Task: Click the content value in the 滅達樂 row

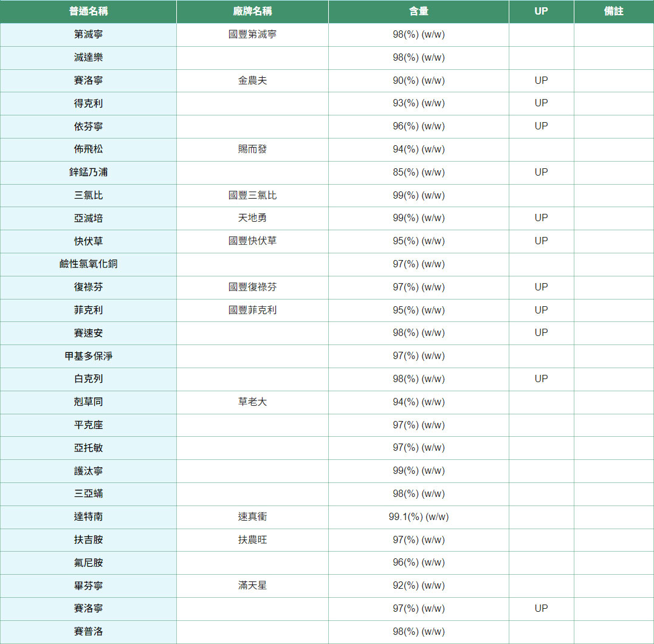Action: click(418, 58)
